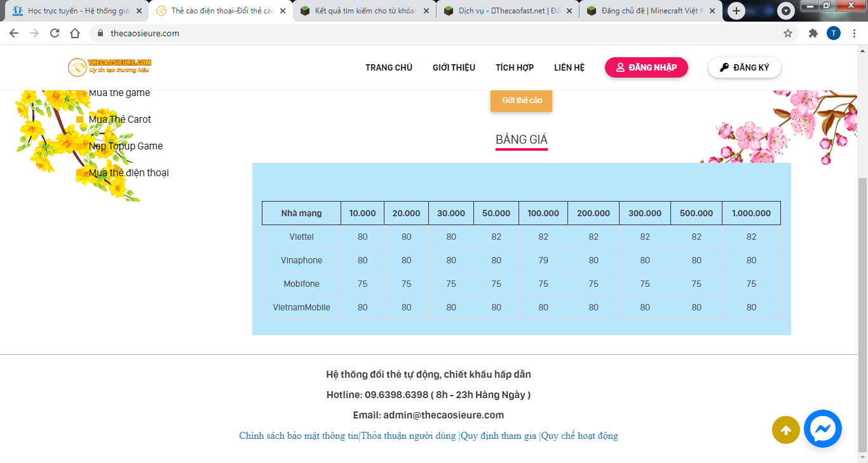Click VietnamMobile's 200.000 rate cell
Viewport: 868px width, 463px height.
click(593, 307)
